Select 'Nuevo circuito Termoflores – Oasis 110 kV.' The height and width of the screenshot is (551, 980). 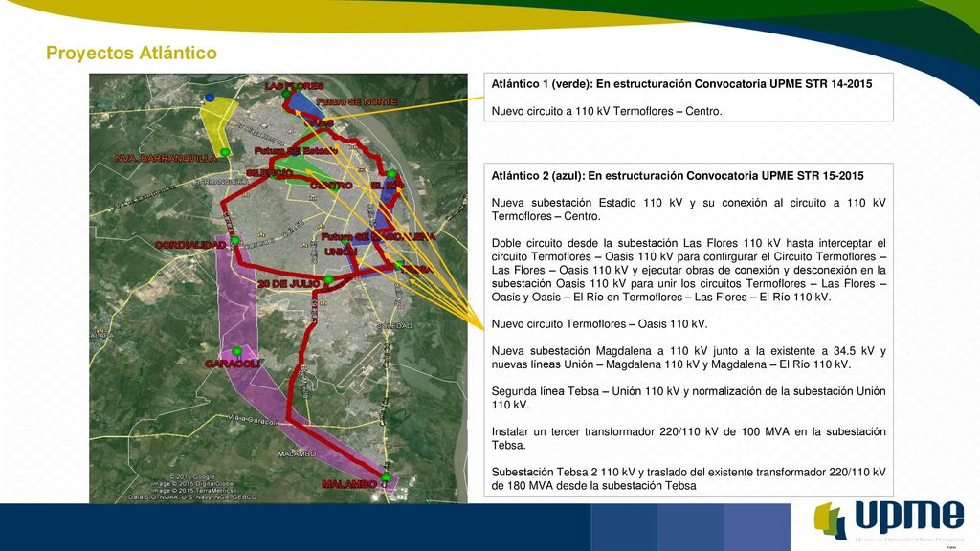599,323
